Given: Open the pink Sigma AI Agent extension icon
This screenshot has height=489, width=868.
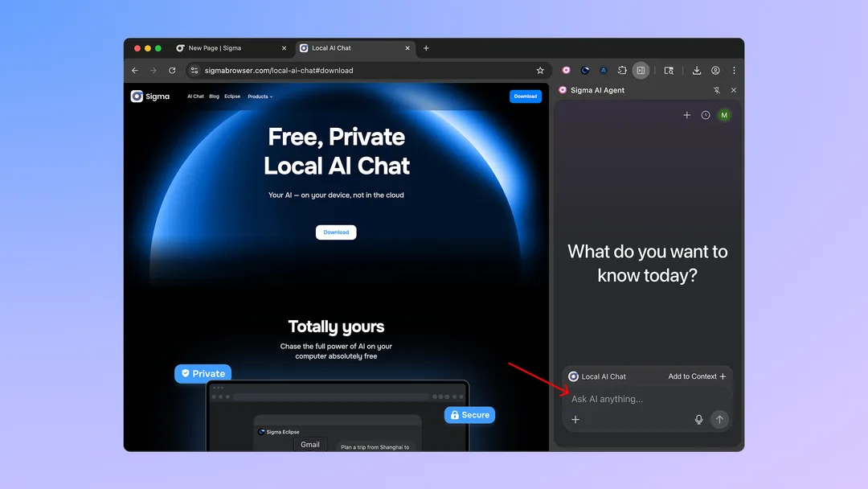Looking at the screenshot, I should tap(566, 70).
